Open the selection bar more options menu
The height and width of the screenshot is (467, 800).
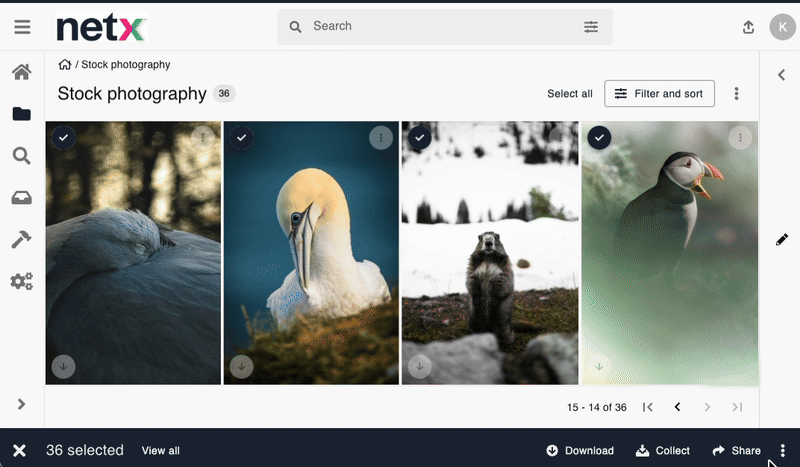pos(783,451)
